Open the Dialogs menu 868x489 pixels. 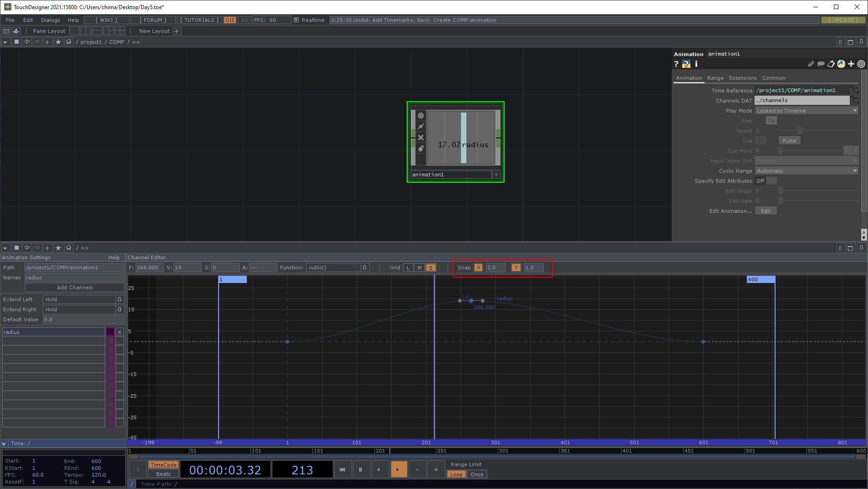(50, 20)
